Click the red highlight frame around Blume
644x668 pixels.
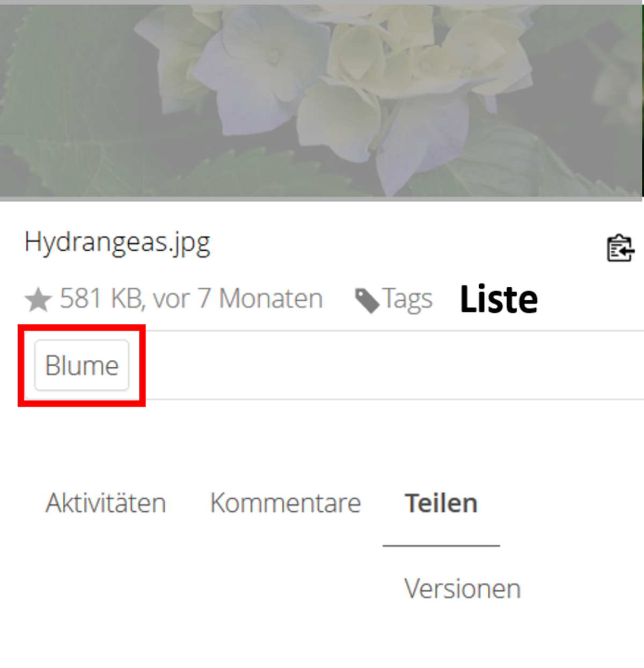coord(82,326)
